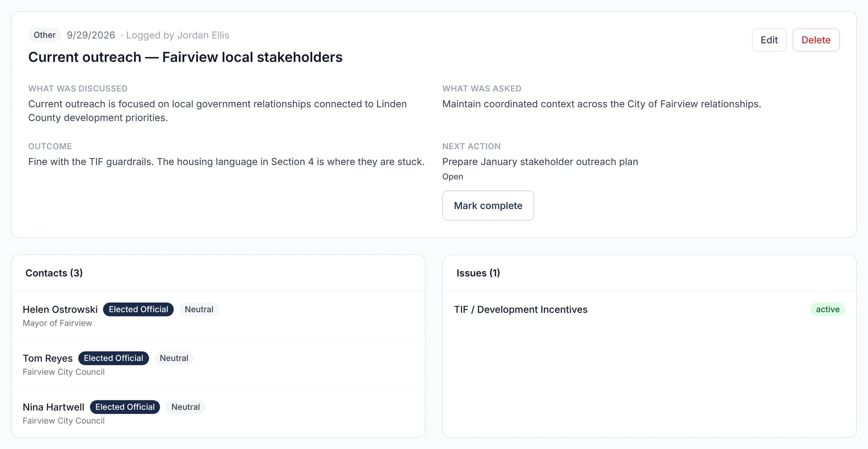Click the Edit button

[769, 40]
